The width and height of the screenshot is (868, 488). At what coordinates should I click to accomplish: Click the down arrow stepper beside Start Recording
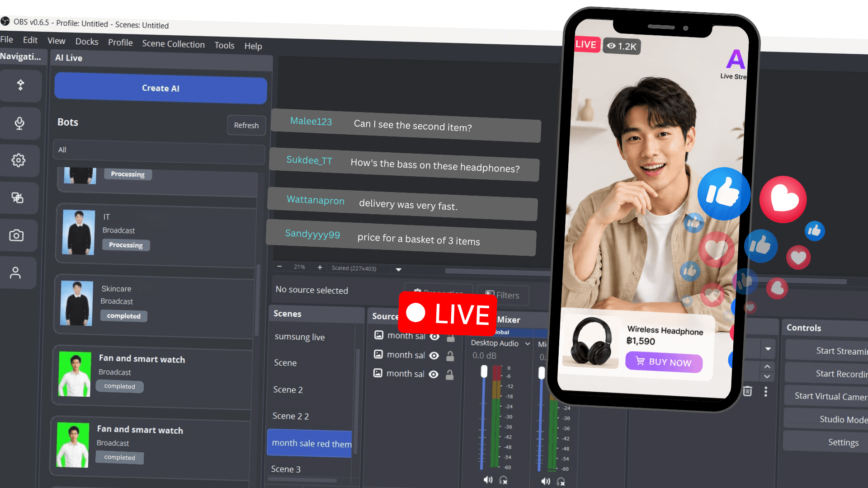[x=767, y=376]
